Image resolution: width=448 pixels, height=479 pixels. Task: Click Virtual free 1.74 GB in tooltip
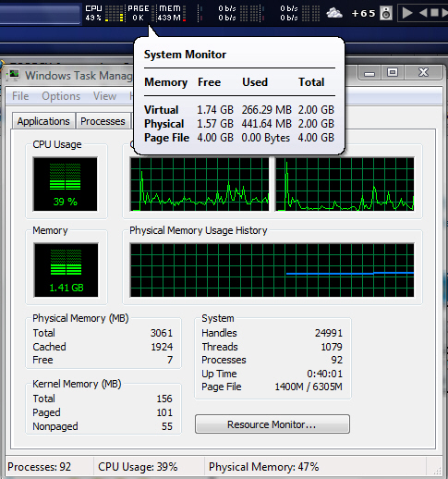tap(215, 110)
